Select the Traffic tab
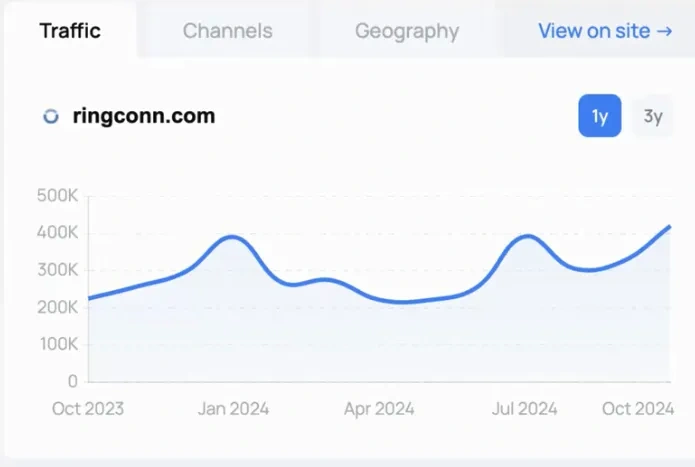The image size is (695, 467). point(70,30)
